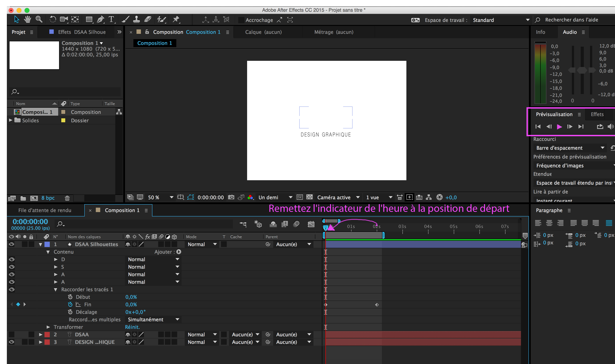Choose the Puppet Pin tool

[176, 19]
